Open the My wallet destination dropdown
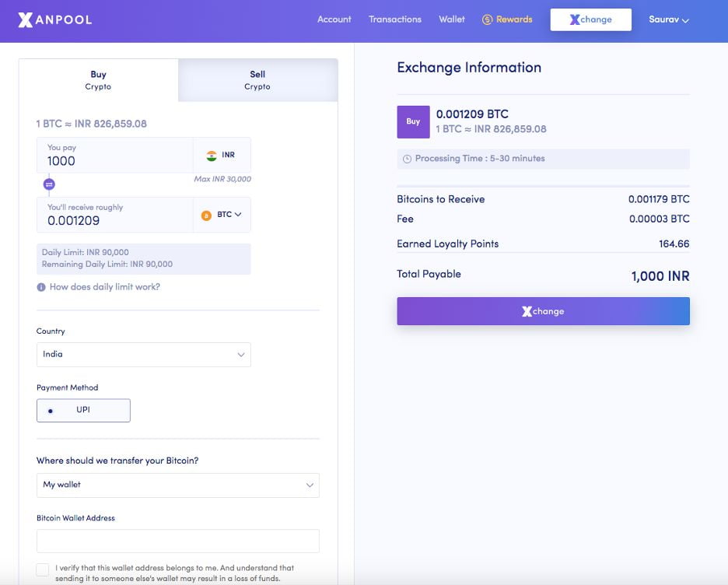 click(177, 485)
